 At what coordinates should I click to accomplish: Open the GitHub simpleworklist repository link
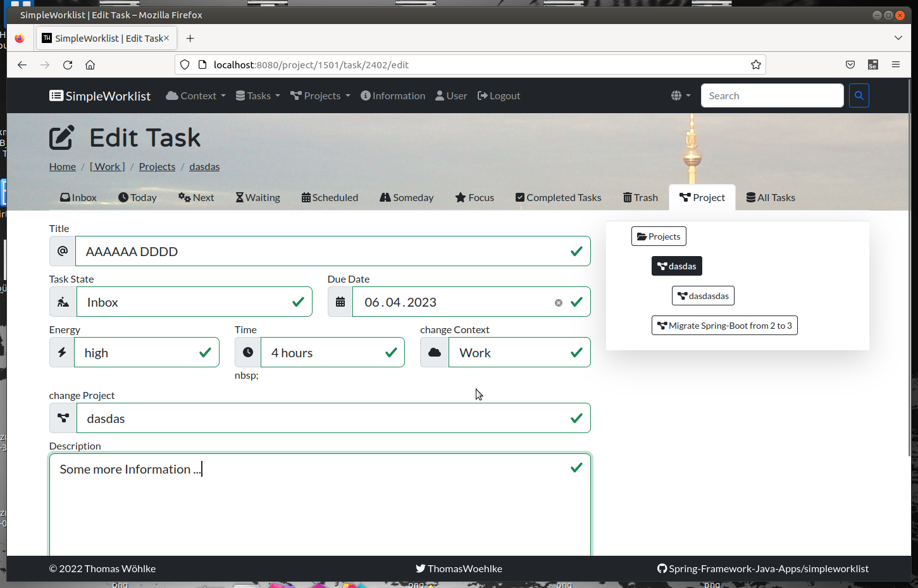point(763,568)
